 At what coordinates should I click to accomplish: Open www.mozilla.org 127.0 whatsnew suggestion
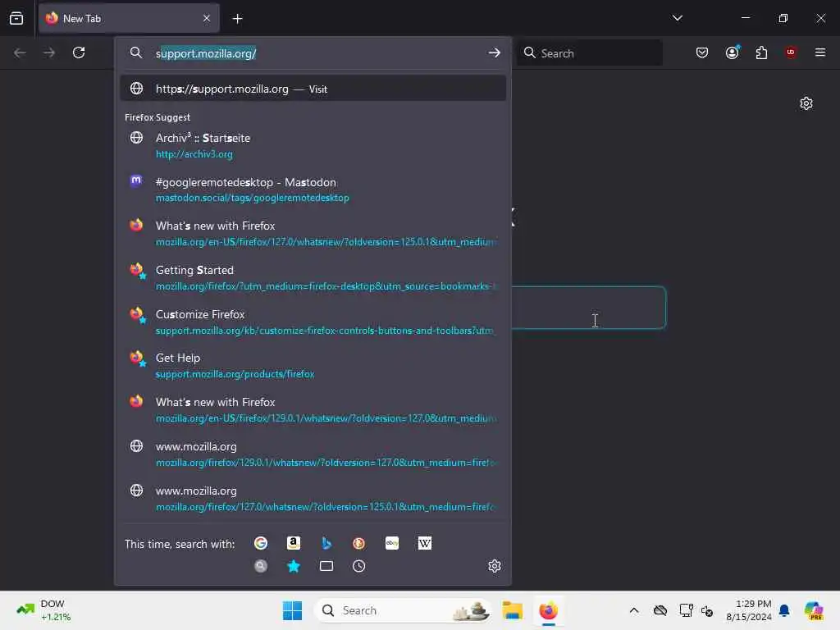point(313,498)
